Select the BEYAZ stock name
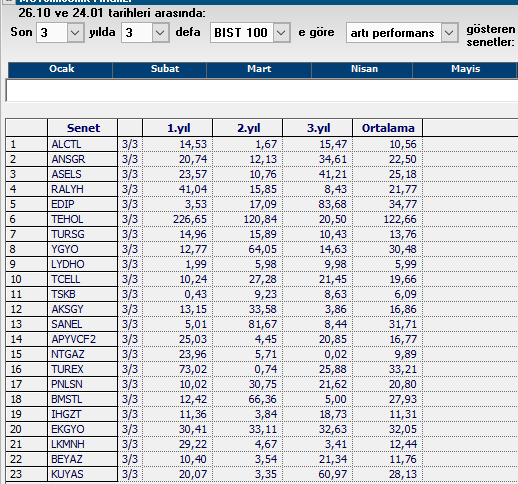This screenshot has height=484, width=518. pyautogui.click(x=67, y=459)
